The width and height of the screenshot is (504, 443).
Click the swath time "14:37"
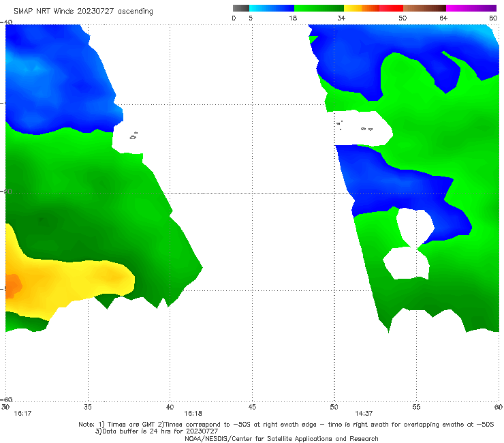(x=364, y=414)
